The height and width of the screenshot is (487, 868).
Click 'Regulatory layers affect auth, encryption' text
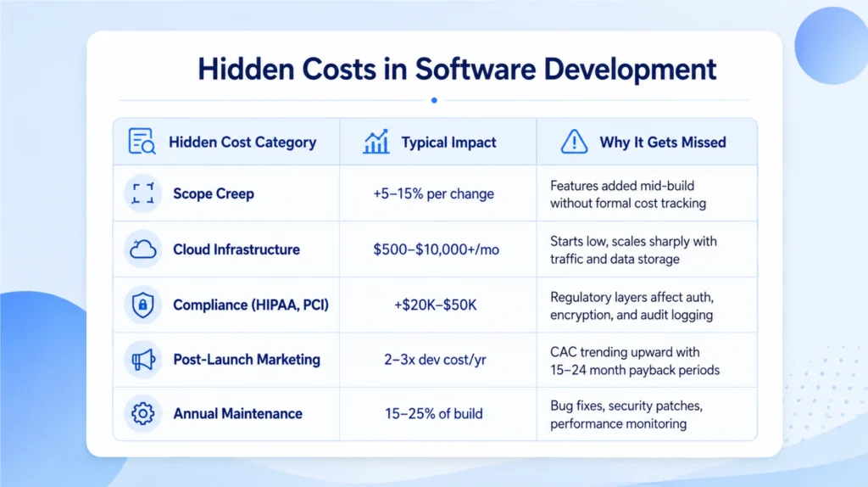coord(632,305)
